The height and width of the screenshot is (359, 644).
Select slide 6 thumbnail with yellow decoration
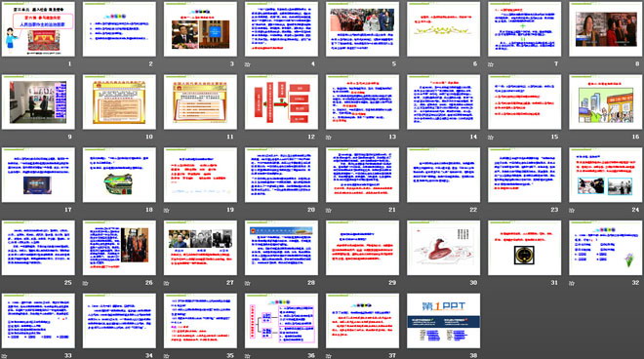[444, 29]
